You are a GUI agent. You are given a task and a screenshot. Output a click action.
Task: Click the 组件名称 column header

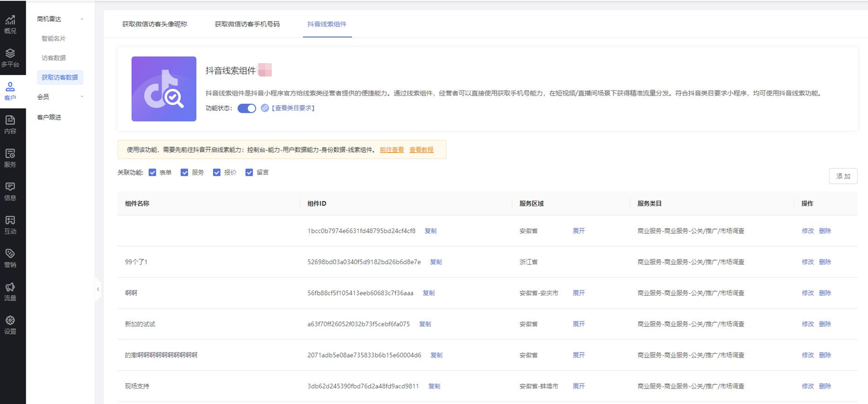click(137, 203)
